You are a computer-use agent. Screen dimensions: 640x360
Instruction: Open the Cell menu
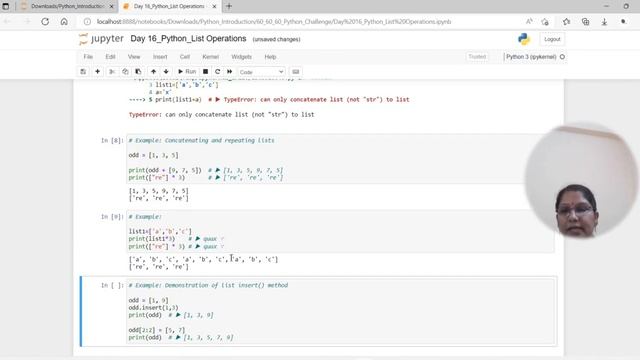[x=185, y=57]
